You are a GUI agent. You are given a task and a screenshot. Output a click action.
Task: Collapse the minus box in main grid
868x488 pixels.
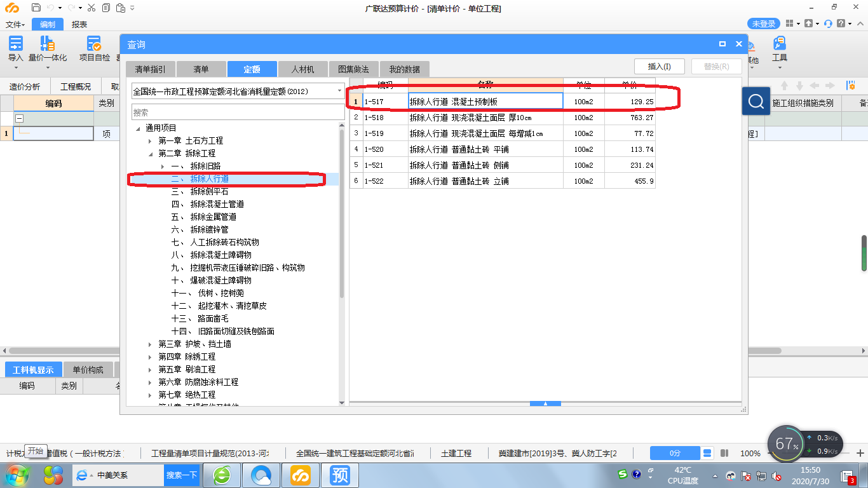pos(19,118)
